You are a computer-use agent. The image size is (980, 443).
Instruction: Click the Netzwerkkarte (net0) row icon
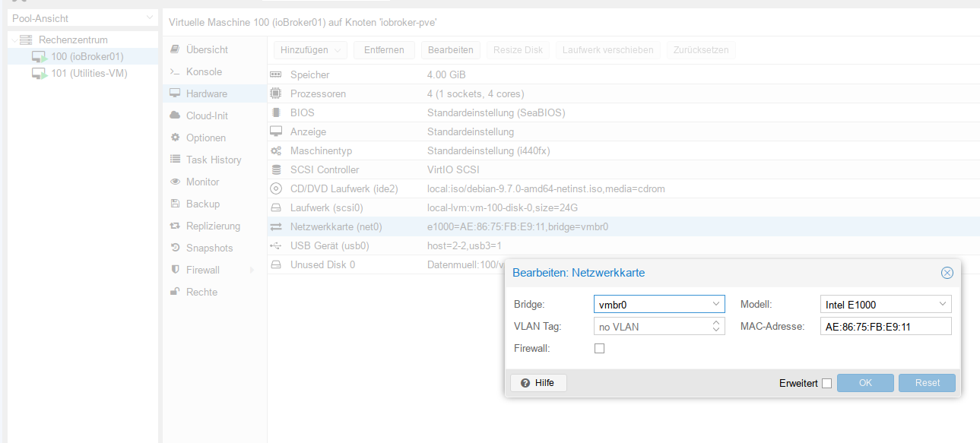click(276, 226)
